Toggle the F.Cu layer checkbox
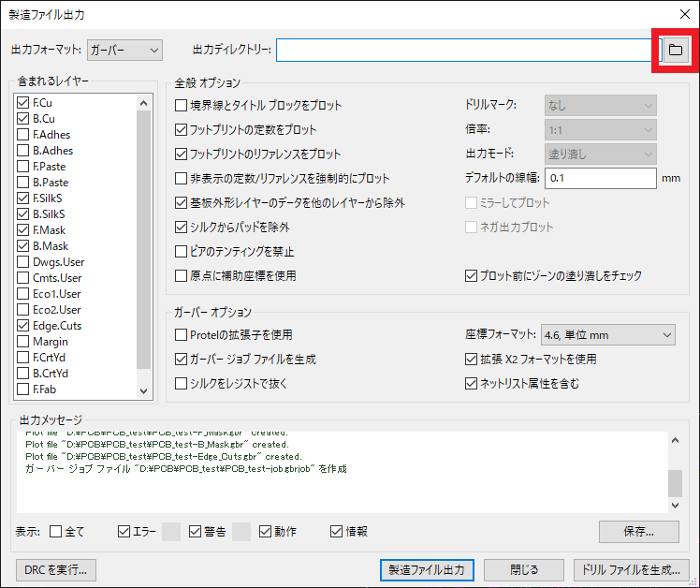Image resolution: width=700 pixels, height=588 pixels. (x=23, y=102)
